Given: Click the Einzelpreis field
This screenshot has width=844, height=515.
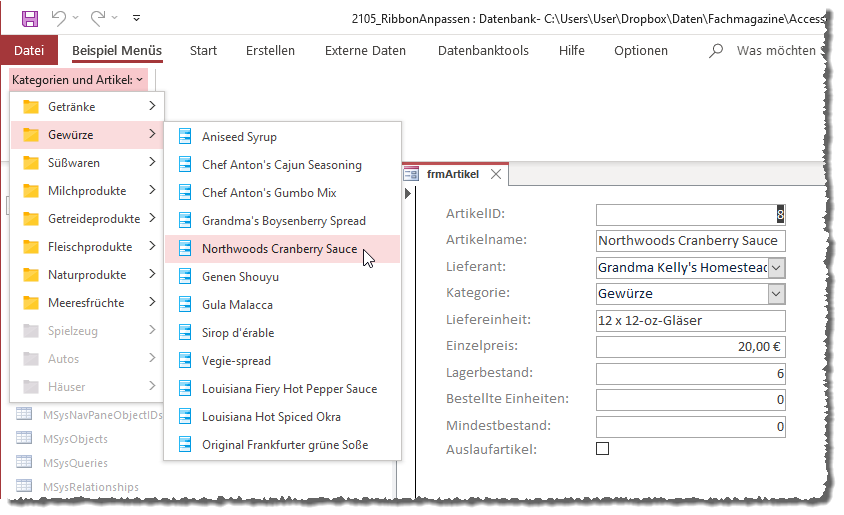Looking at the screenshot, I should [x=691, y=347].
